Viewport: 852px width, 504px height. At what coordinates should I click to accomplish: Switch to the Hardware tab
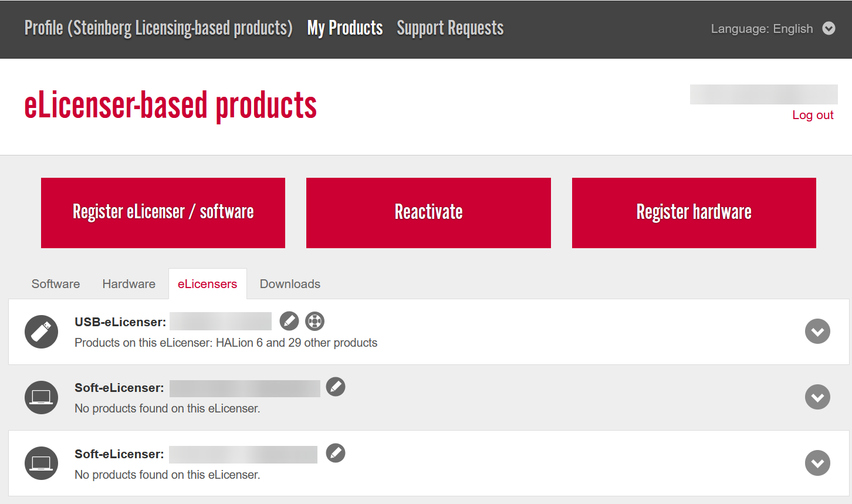tap(129, 284)
